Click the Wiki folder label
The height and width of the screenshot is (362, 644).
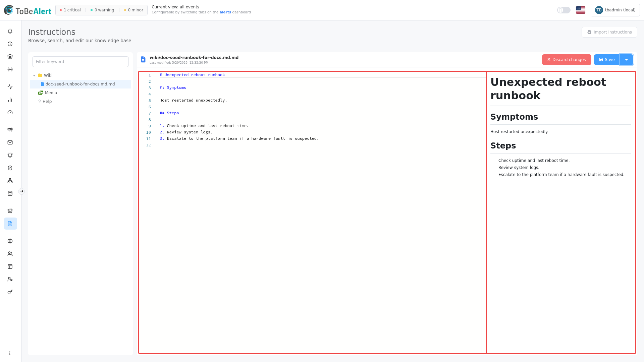48,75
